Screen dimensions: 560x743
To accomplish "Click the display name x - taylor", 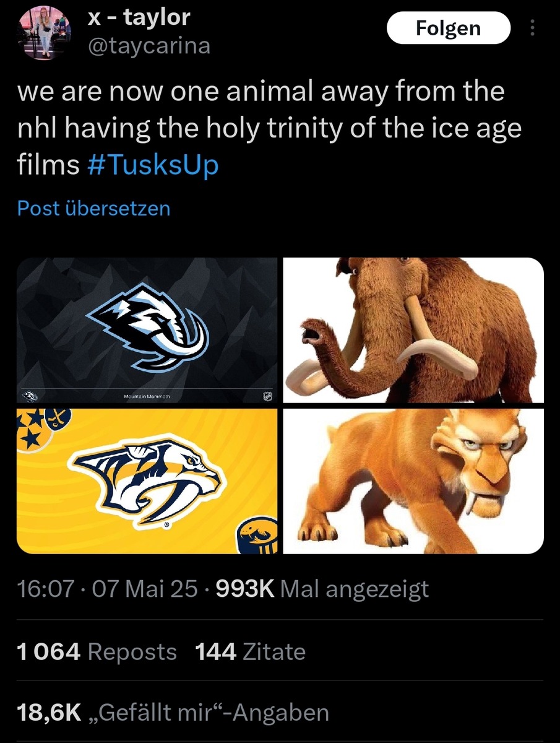I will 139,18.
